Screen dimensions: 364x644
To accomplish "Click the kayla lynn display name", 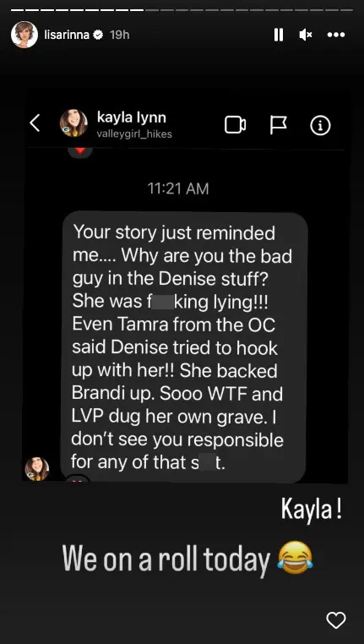I will [x=131, y=117].
